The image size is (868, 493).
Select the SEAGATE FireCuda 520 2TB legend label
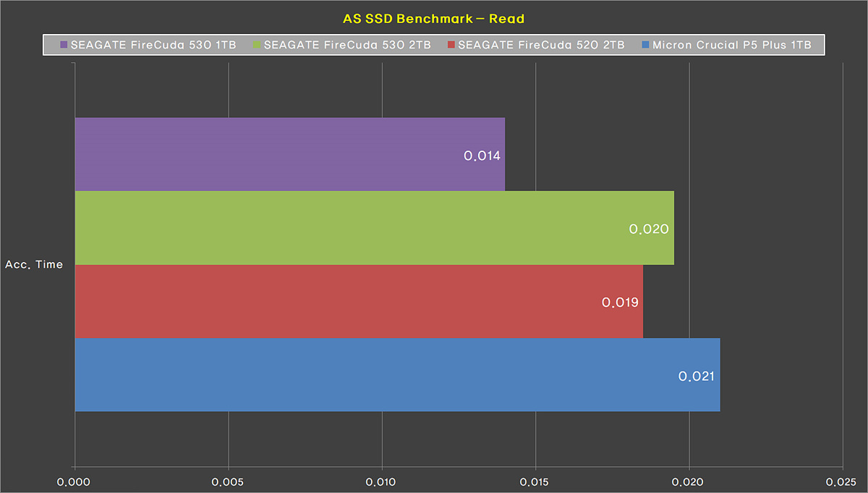(542, 45)
